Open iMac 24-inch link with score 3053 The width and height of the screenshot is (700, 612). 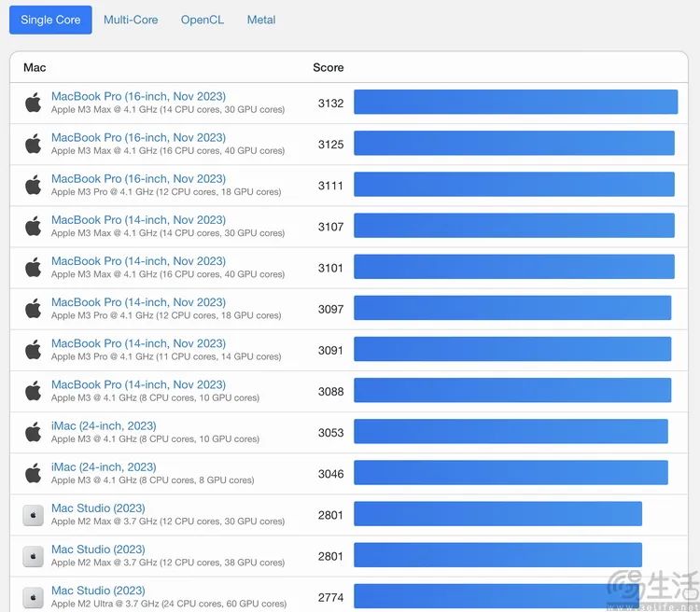(x=104, y=425)
